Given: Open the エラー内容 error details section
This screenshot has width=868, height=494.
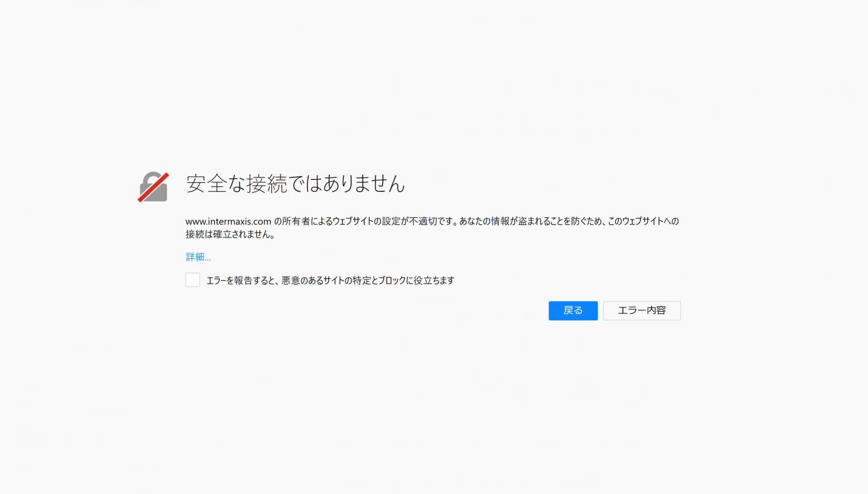Looking at the screenshot, I should click(641, 311).
